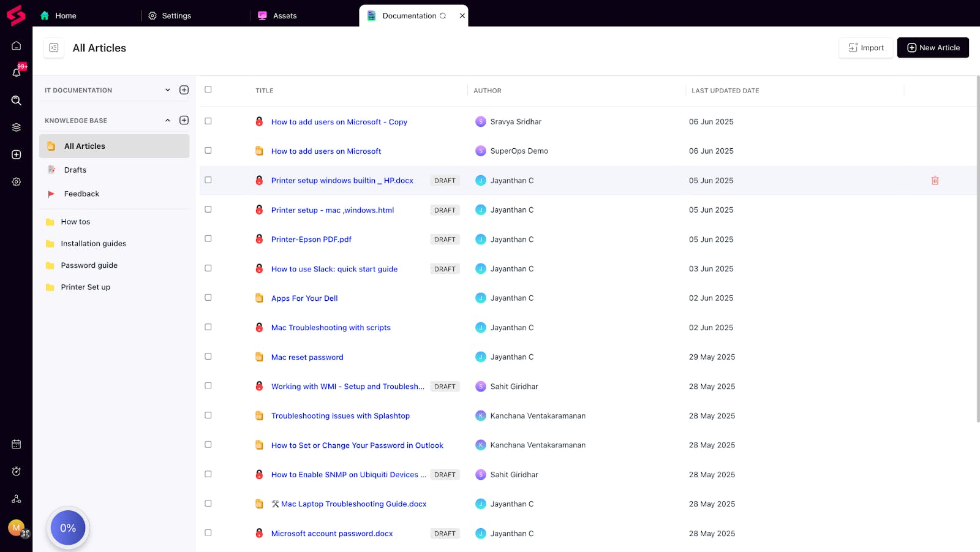Check the Mac reset password row
Viewport: 980px width, 552px height.
(208, 357)
